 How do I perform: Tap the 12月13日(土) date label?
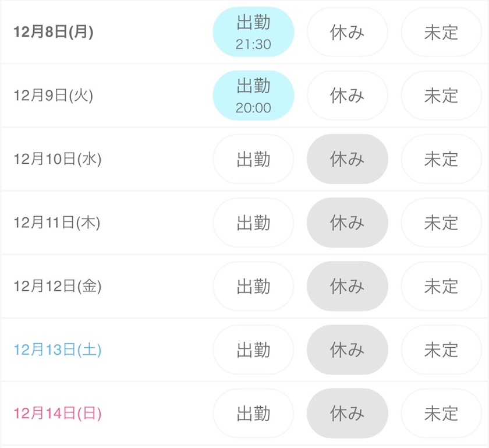(x=58, y=350)
